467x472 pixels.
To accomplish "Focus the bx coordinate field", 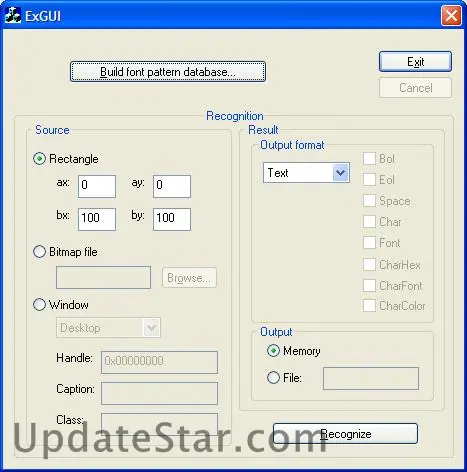I will [97, 219].
